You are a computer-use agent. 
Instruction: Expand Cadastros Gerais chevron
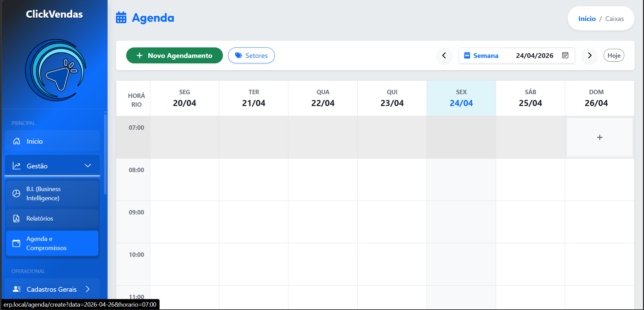[x=88, y=289]
